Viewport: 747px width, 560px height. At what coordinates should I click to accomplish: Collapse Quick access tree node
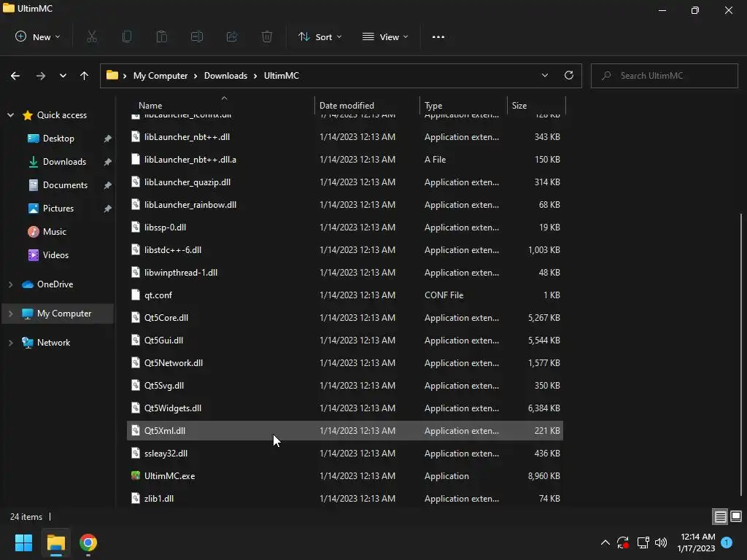(10, 115)
